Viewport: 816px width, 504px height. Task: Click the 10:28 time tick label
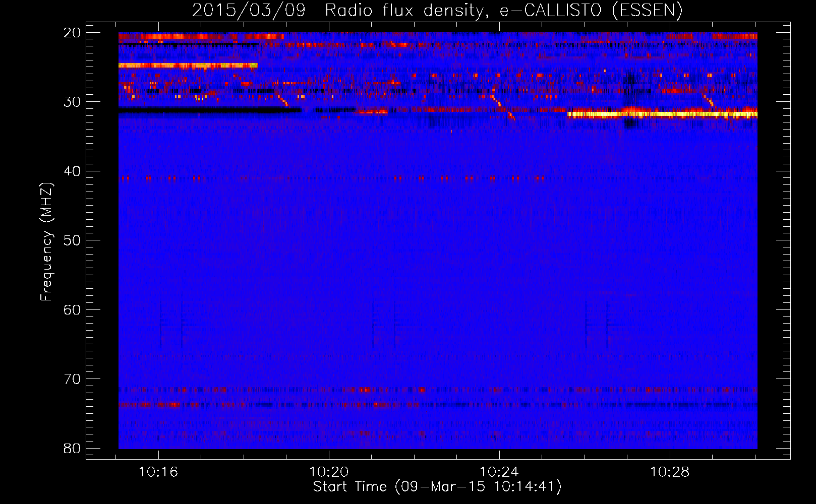point(670,472)
